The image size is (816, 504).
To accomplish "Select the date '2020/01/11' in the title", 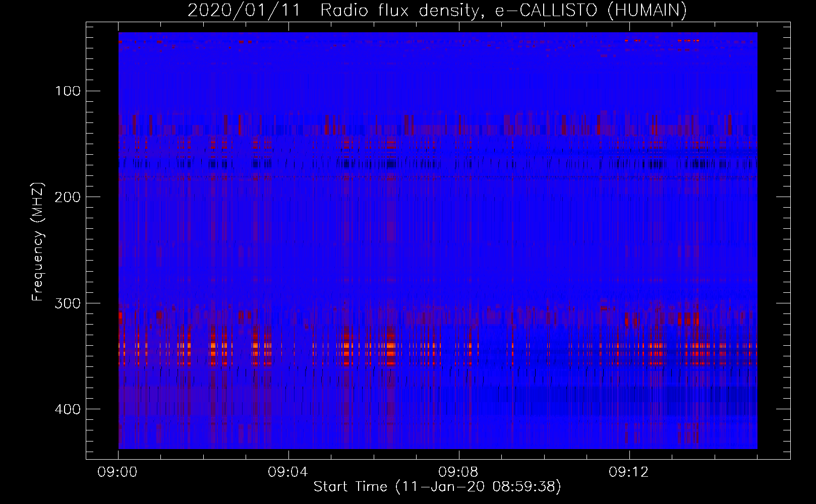I will pyautogui.click(x=244, y=10).
